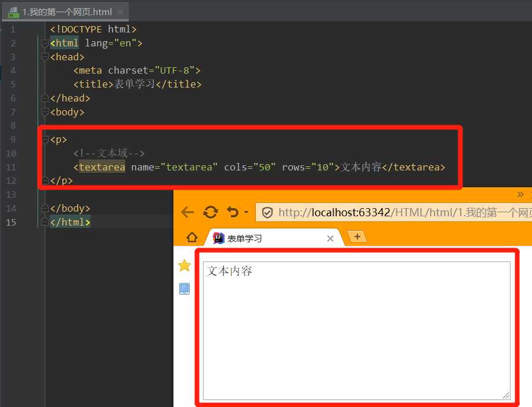Close the 1.我的第一个网页.html editor tab

click(120, 12)
